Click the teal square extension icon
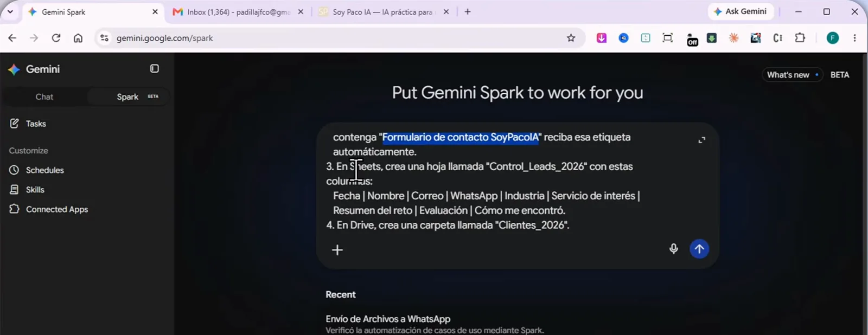Viewport: 868px width, 335px height. [x=646, y=38]
